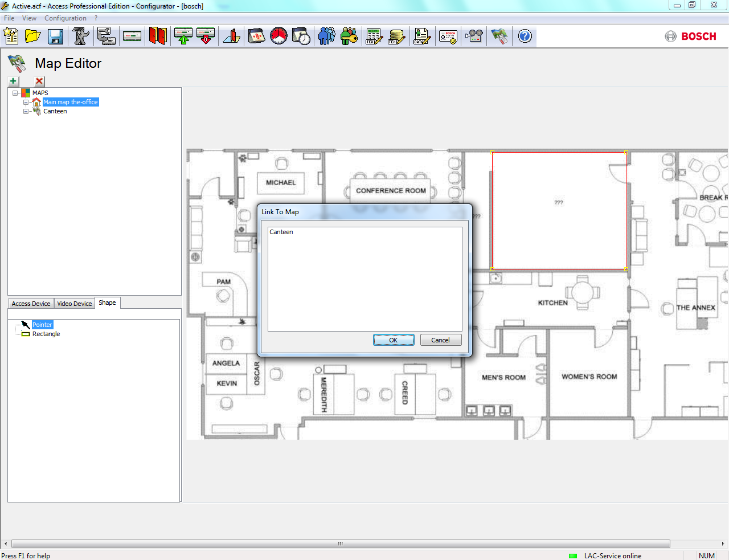The width and height of the screenshot is (729, 560).
Task: Open the Bosch card badge design icon
Action: (x=448, y=36)
